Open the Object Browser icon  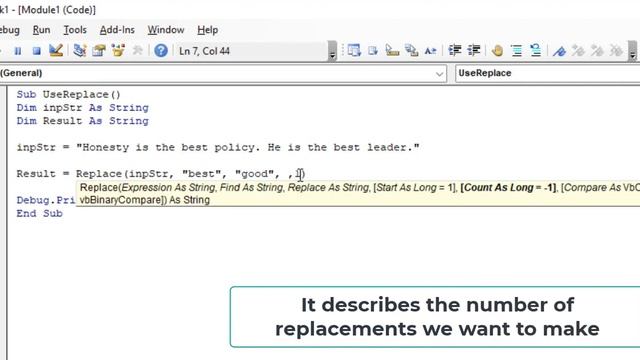pos(118,51)
